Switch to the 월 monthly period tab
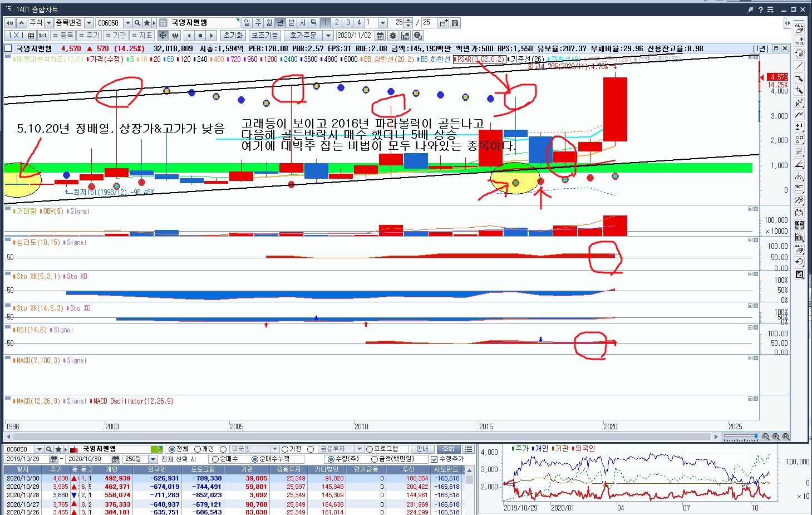Screen dimensions: 812x515 point(269,23)
